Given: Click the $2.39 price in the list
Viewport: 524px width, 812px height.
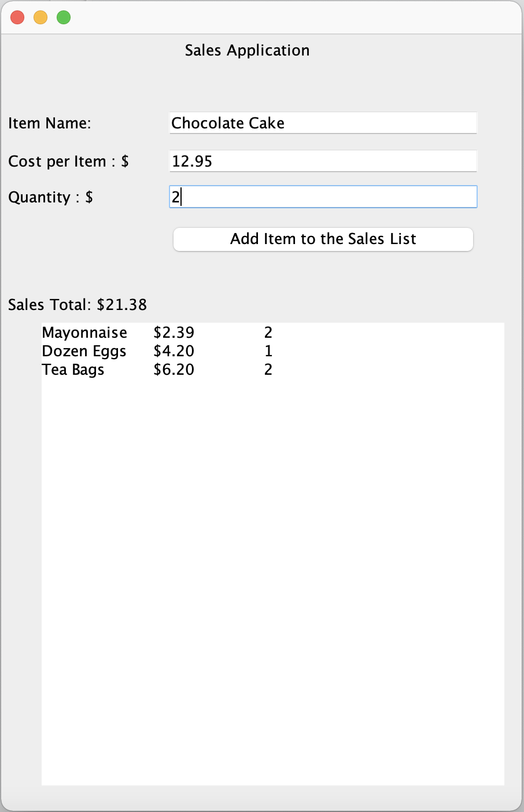Looking at the screenshot, I should [x=174, y=333].
